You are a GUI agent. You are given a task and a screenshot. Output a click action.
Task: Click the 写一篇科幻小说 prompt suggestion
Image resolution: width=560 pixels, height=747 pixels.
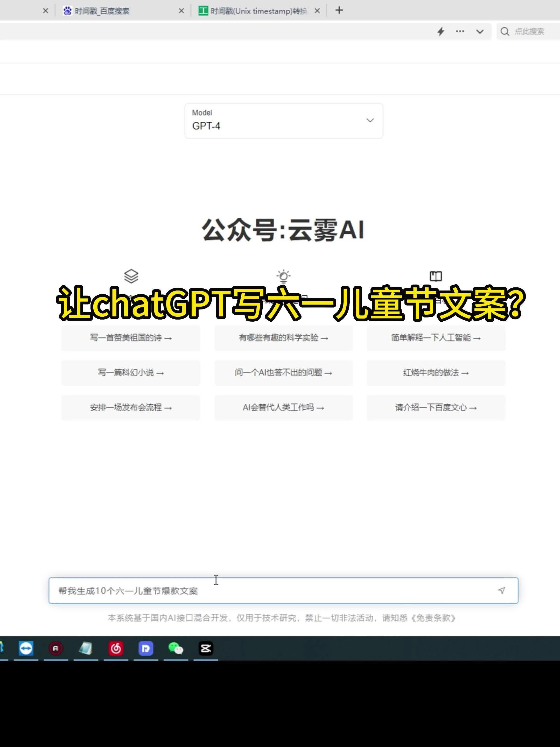tap(131, 373)
